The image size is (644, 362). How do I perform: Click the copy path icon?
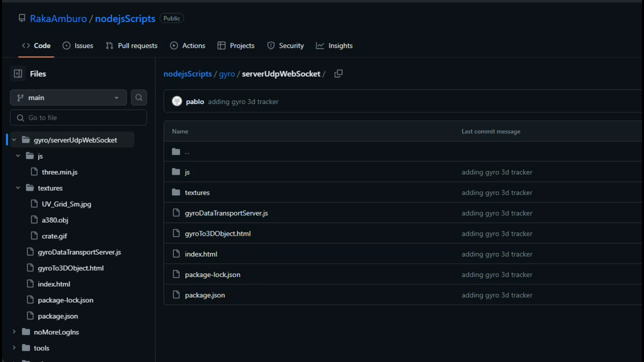(338, 73)
